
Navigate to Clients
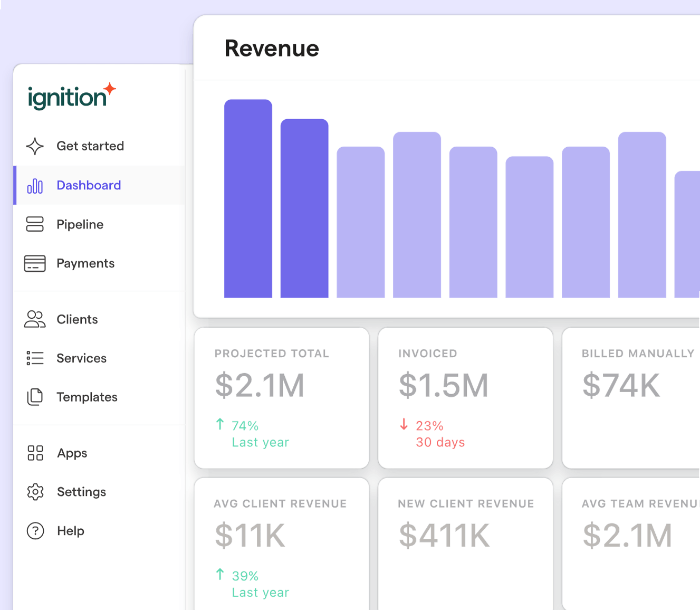pos(99,319)
